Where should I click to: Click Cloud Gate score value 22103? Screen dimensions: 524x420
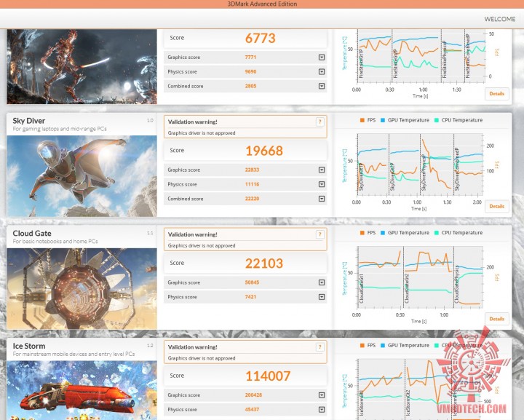click(x=264, y=264)
